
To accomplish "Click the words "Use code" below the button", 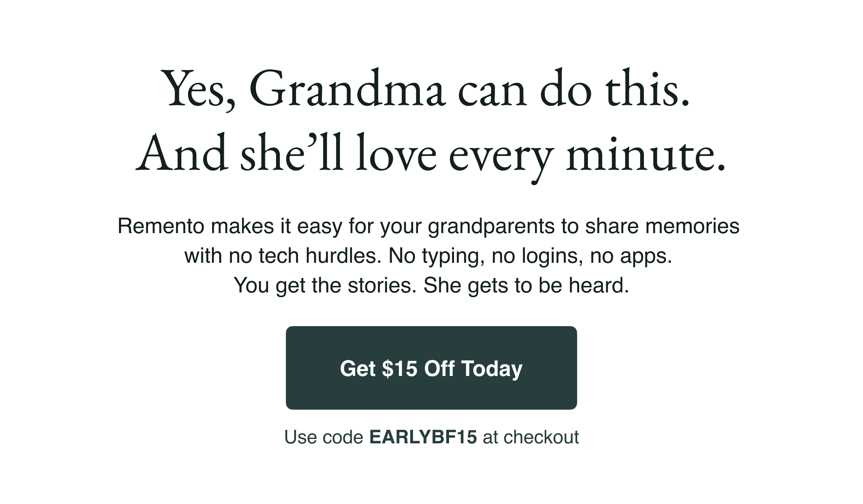I will click(x=324, y=437).
